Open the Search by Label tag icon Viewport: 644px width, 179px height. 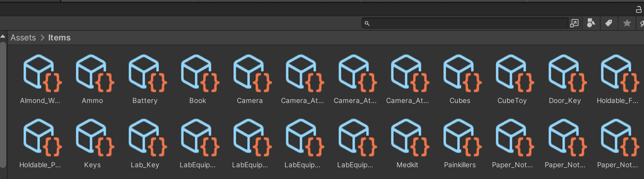pos(609,23)
